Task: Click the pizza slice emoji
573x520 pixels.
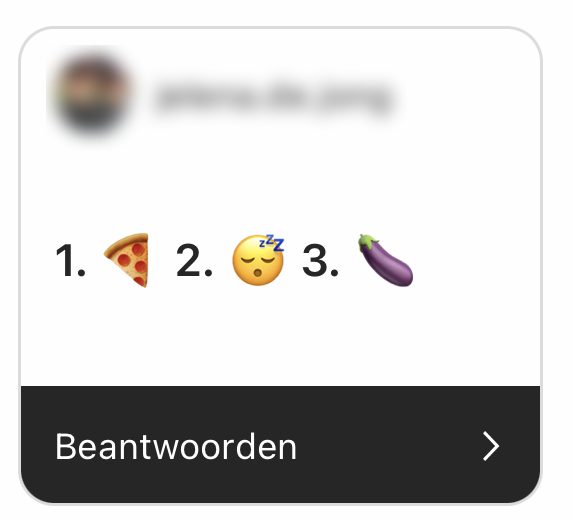Action: point(128,260)
